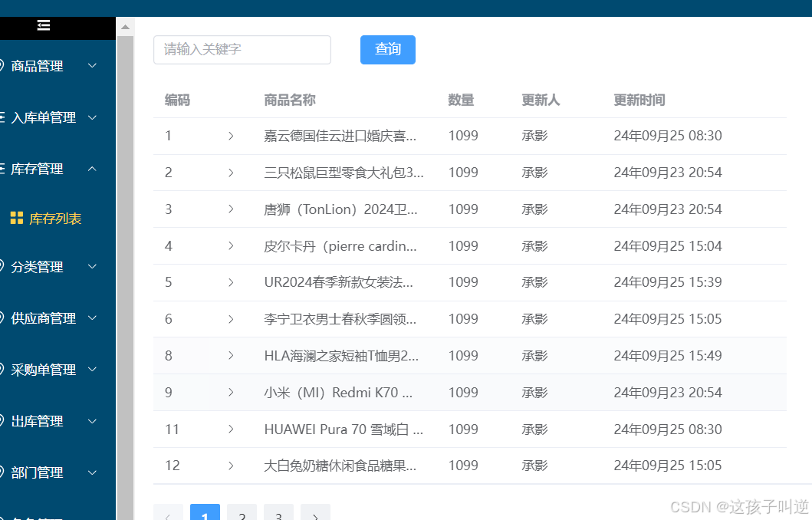
Task: Select the HLA海澜之家短袖T恤男2... product name
Action: tap(341, 356)
